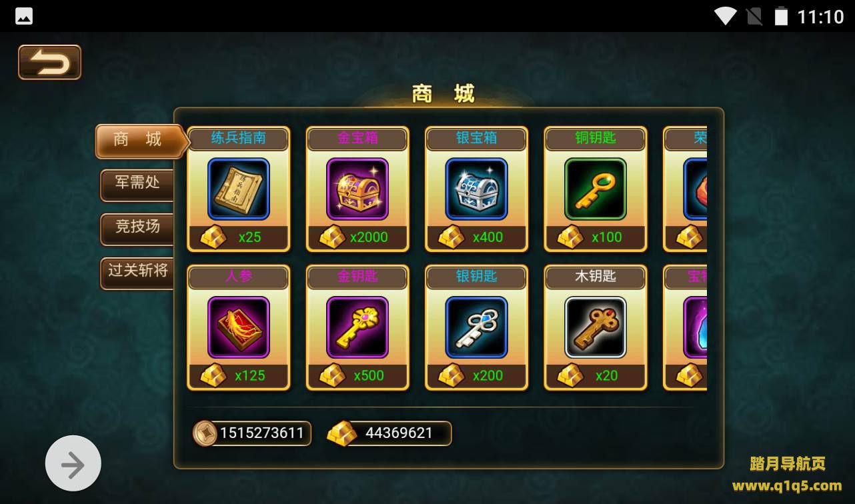Choose the 人参 ginseng box icon
Screen dimensions: 855x504
(x=239, y=327)
